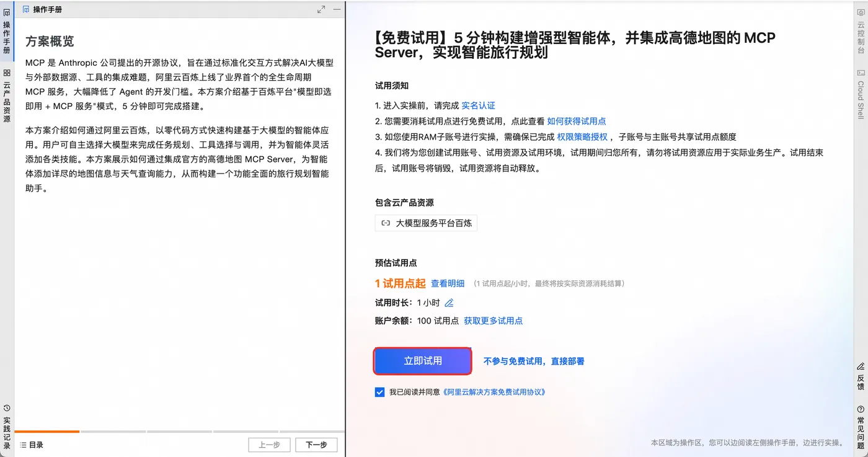This screenshot has height=457, width=868.
Task: Click the 下一步 button
Action: pos(316,445)
